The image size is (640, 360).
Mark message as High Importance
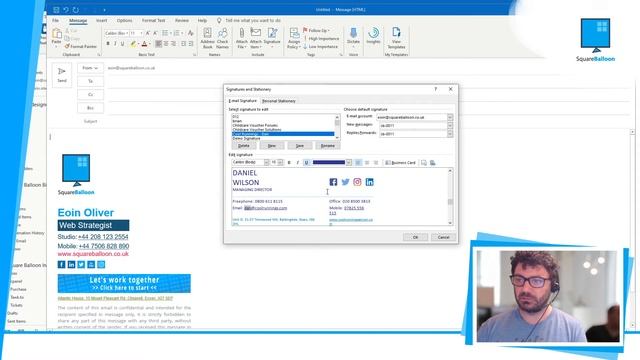pyautogui.click(x=321, y=38)
